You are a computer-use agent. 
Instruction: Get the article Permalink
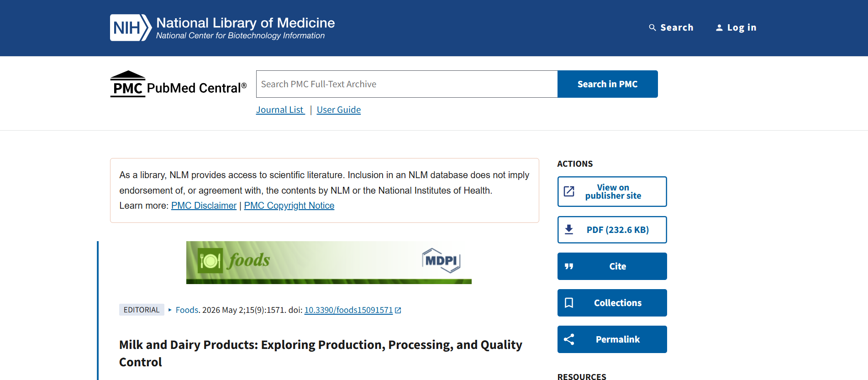click(x=612, y=339)
